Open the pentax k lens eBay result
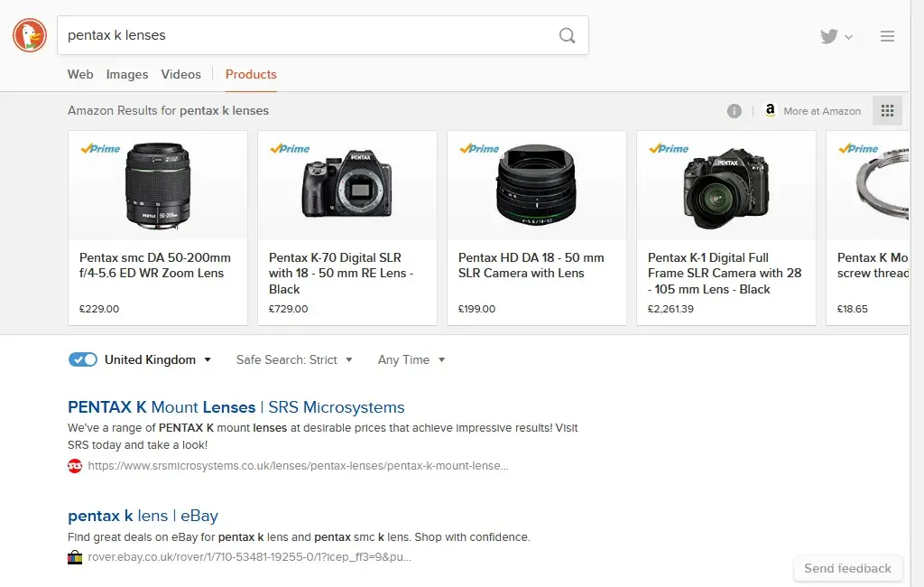Viewport: 924px width, 587px height. [x=143, y=516]
